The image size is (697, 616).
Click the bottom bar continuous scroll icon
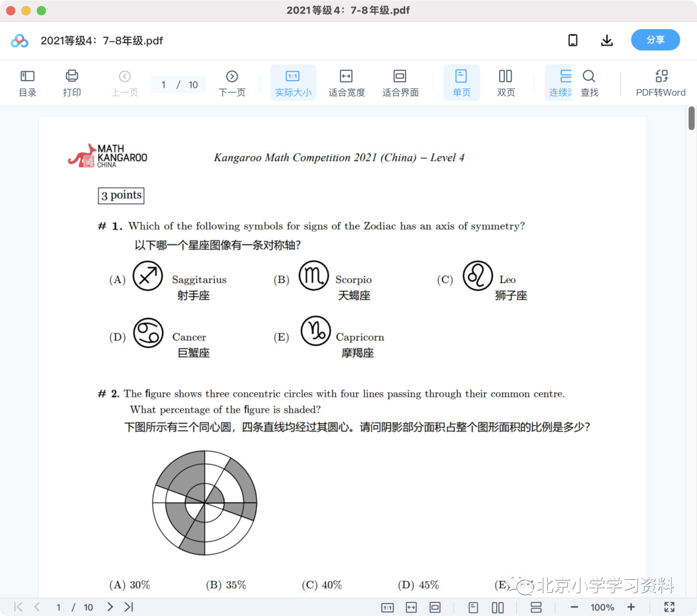(536, 607)
